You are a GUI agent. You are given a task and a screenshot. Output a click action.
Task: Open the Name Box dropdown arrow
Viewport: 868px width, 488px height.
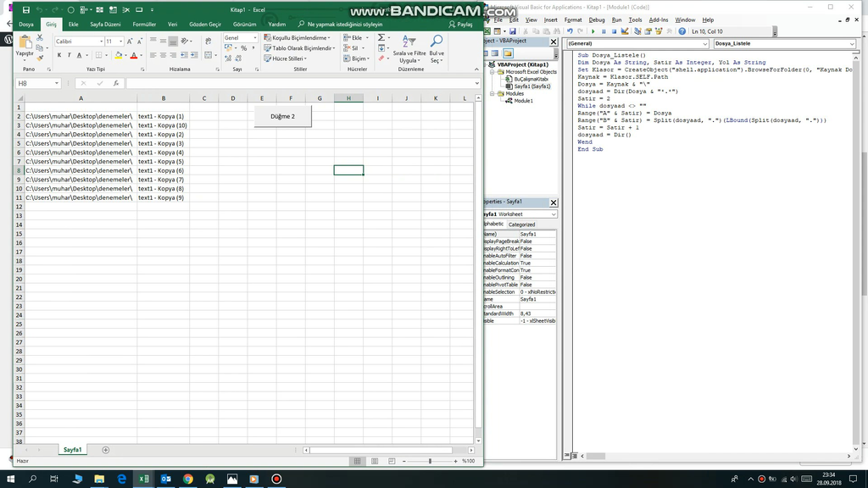57,83
